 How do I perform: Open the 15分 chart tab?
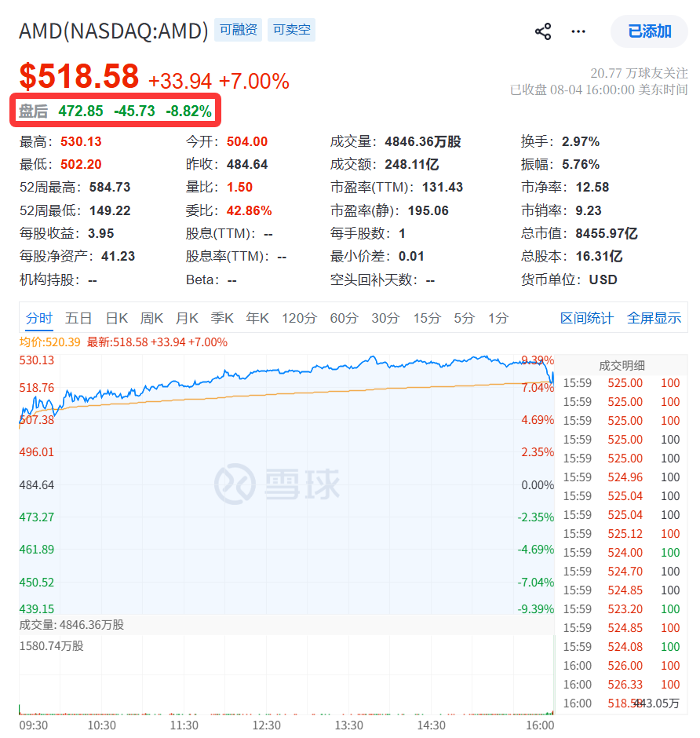pos(427,318)
